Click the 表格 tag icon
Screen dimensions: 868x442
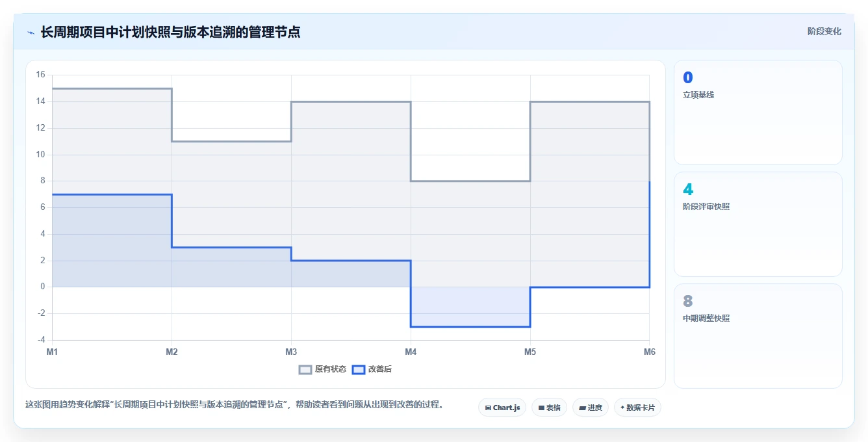tap(541, 408)
